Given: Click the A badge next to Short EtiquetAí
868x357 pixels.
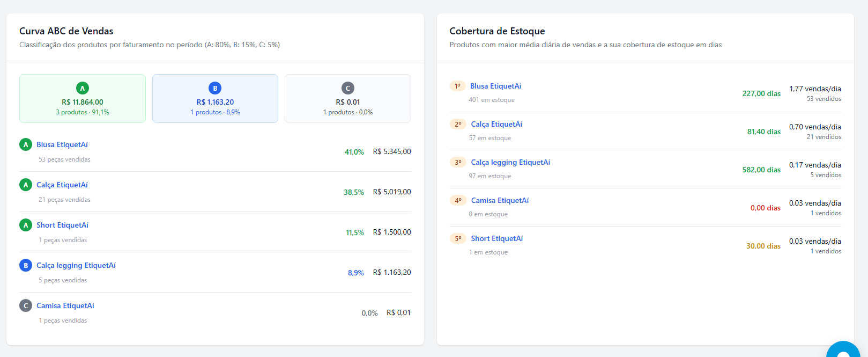Looking at the screenshot, I should coord(26,225).
